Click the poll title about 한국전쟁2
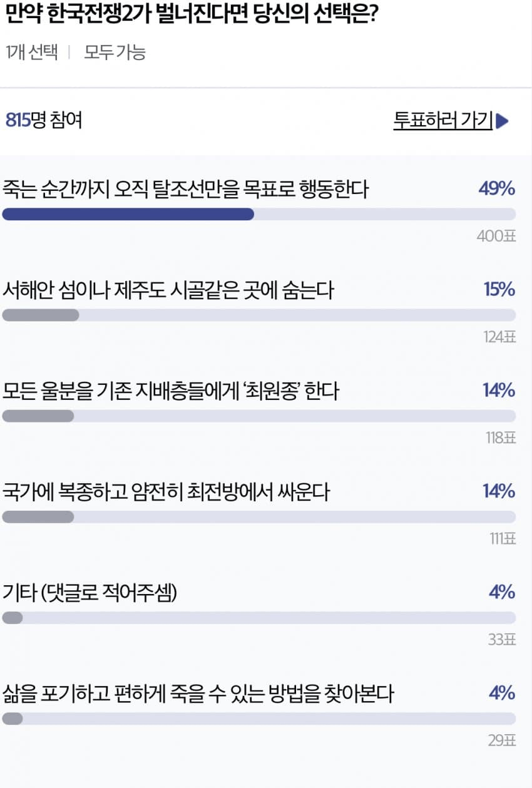The image size is (532, 788). coord(194,15)
